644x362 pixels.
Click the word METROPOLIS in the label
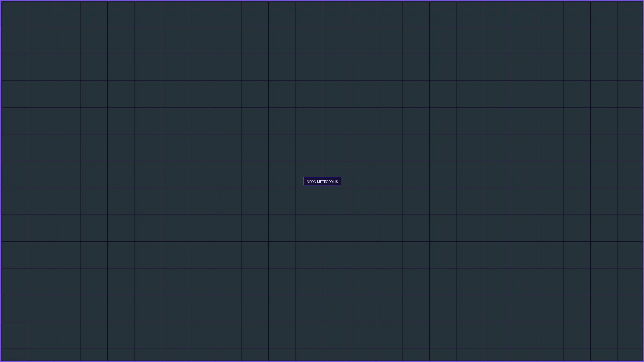coord(327,182)
